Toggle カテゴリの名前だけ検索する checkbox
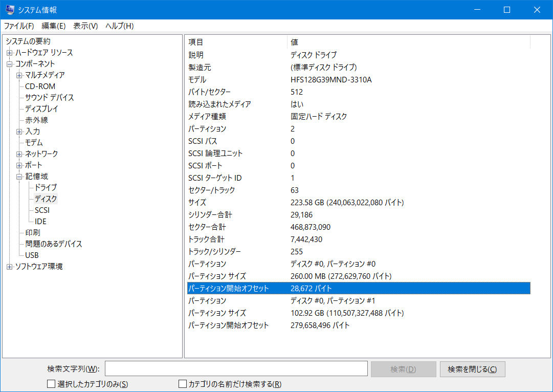553x392 pixels. (x=182, y=384)
